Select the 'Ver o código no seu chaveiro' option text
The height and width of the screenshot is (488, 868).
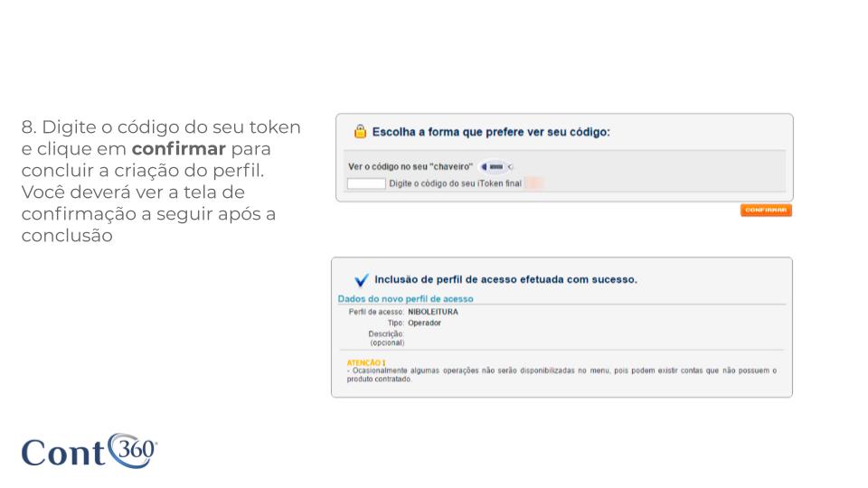point(411,166)
